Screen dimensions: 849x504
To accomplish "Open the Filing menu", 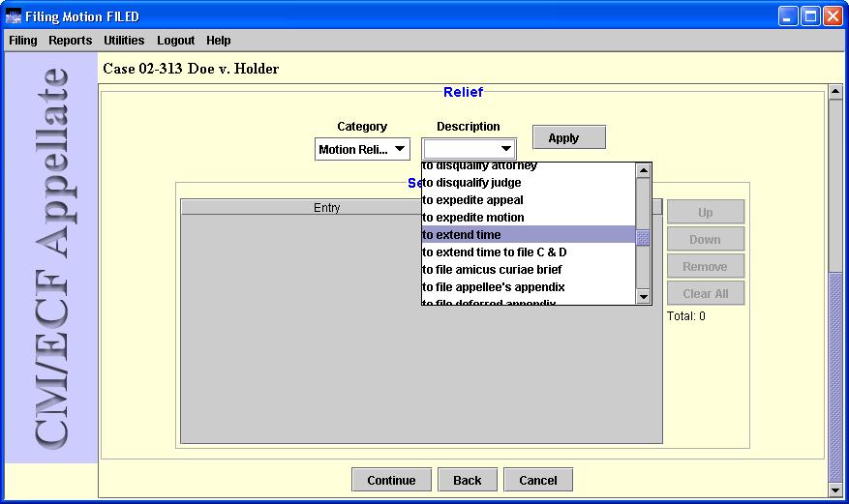I will [x=22, y=41].
